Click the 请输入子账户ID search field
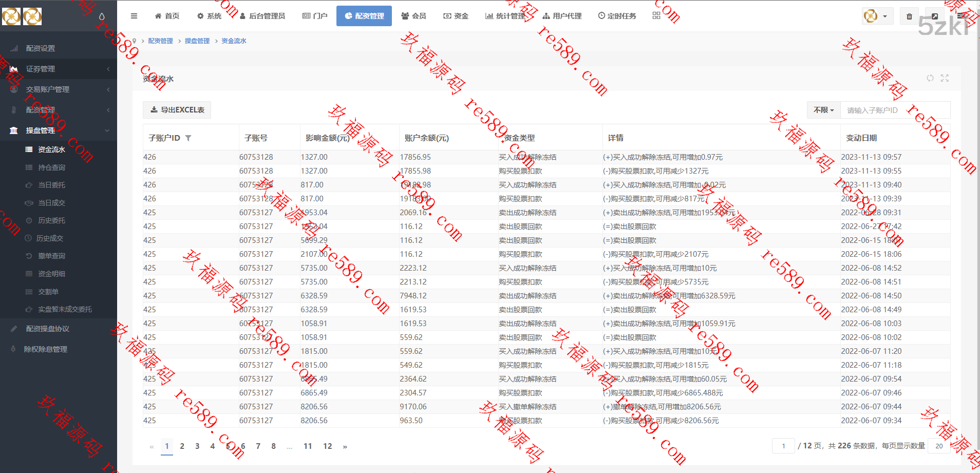 click(x=894, y=110)
